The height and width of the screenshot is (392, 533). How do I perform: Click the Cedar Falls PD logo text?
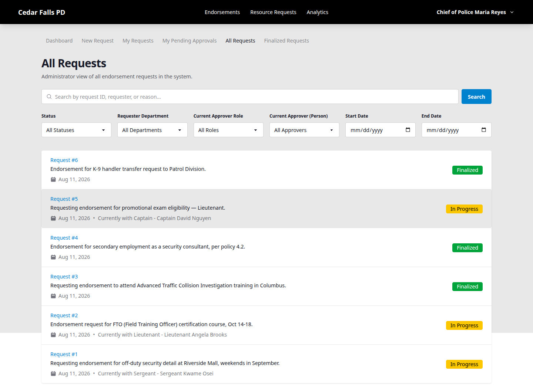[x=41, y=12]
